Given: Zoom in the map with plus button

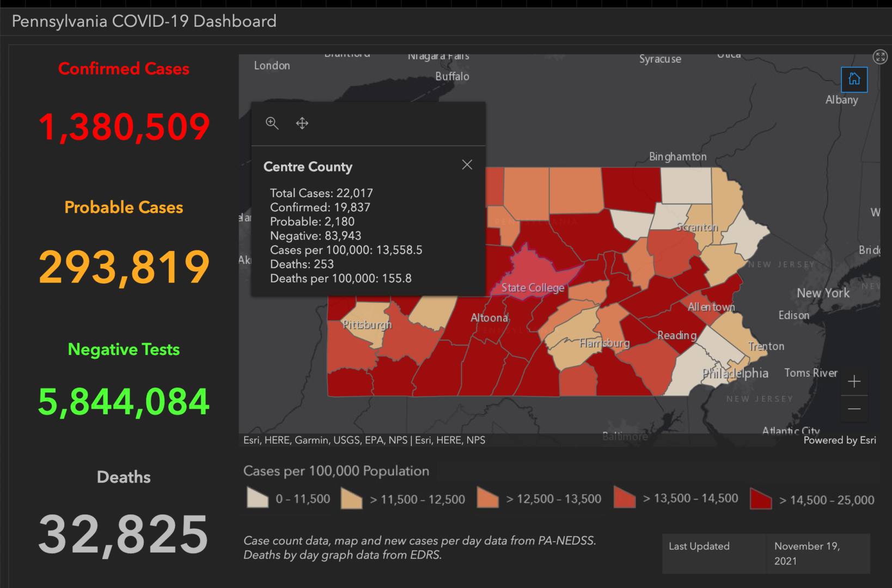Looking at the screenshot, I should pos(854,381).
